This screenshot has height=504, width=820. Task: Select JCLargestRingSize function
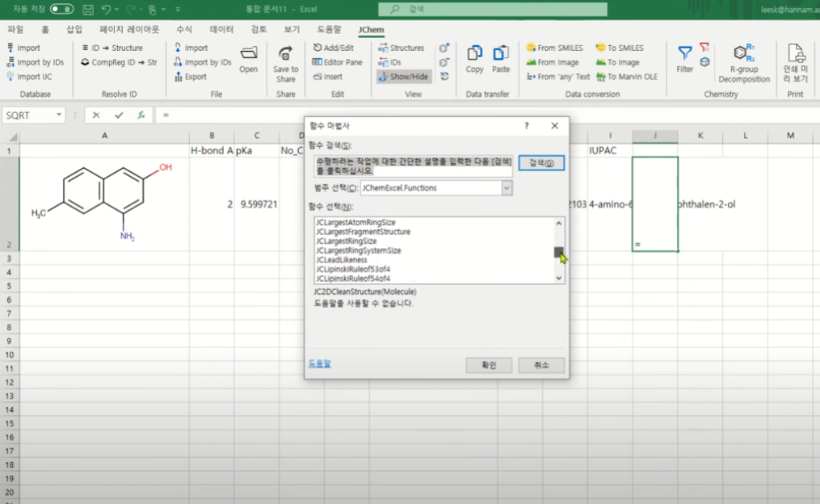[347, 241]
